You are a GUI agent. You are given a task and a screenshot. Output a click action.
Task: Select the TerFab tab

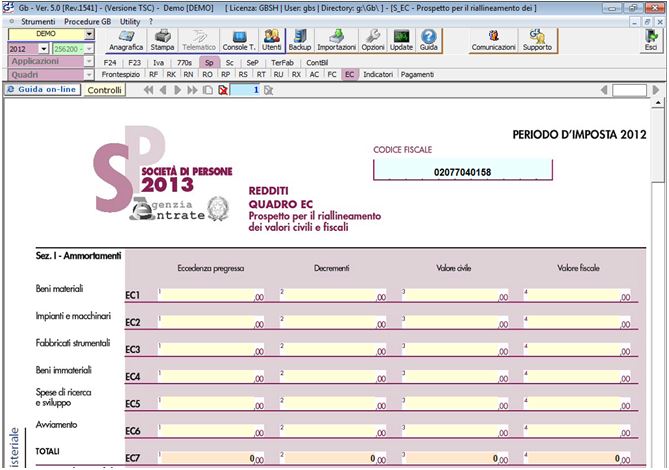coord(282,63)
